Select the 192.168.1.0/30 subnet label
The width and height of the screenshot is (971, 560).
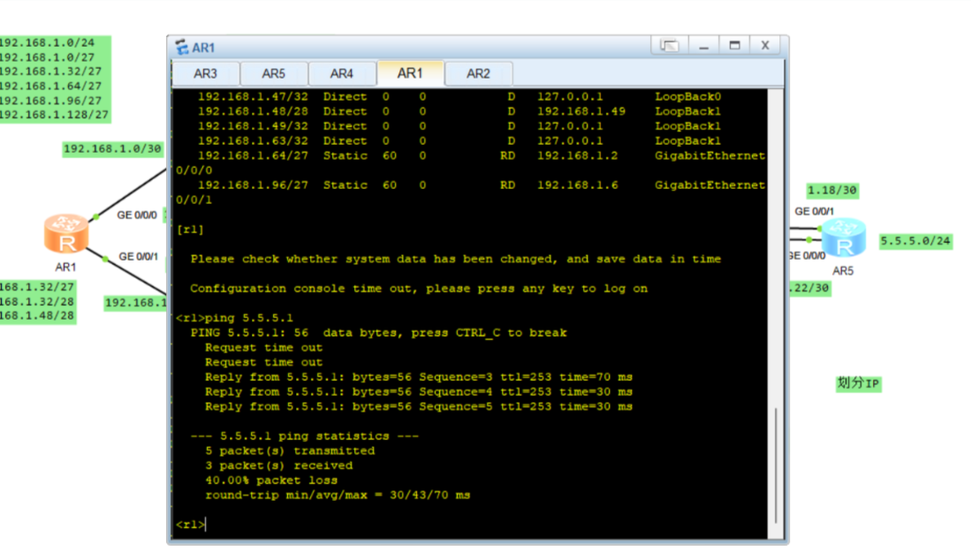tap(113, 148)
